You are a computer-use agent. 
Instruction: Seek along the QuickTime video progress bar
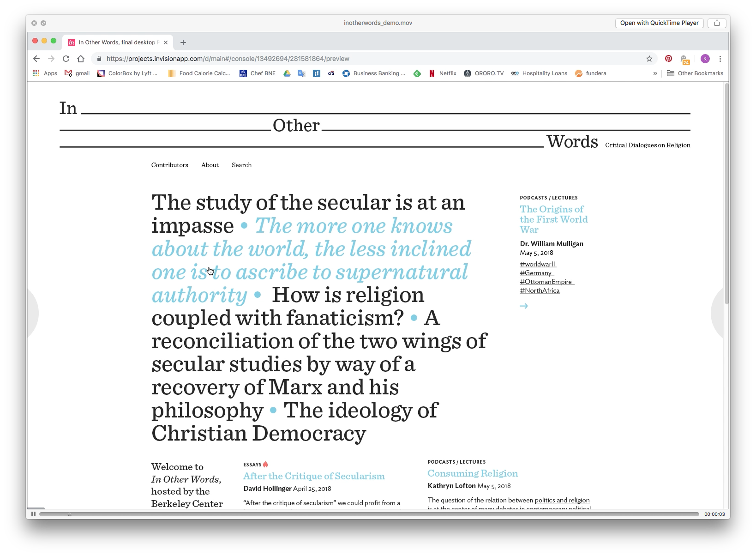click(x=369, y=514)
